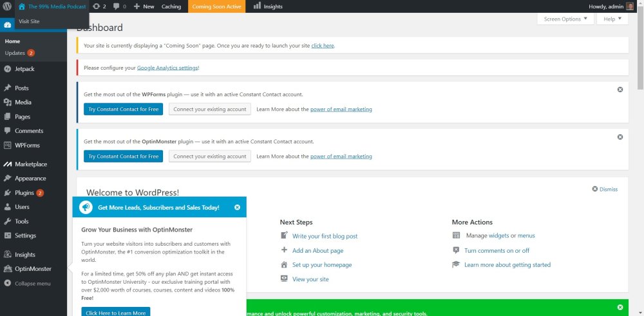Viewport: 644px width, 316px height.
Task: Open the widgets management link
Action: [498, 236]
